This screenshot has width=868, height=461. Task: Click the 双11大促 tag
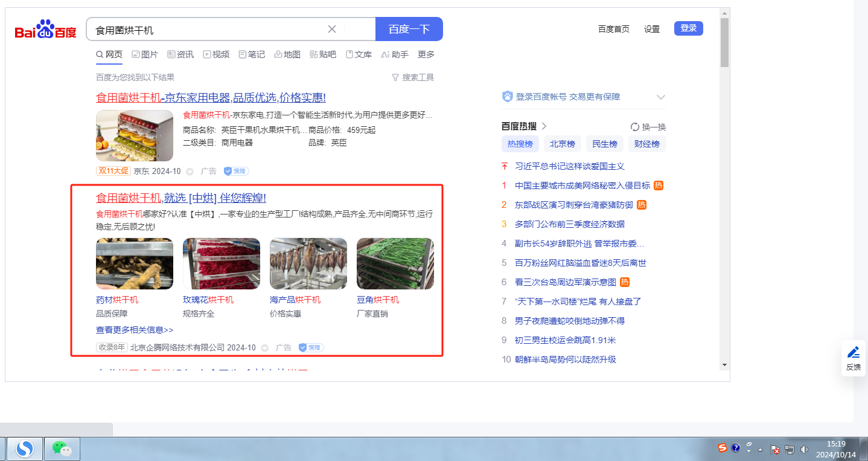coord(113,171)
